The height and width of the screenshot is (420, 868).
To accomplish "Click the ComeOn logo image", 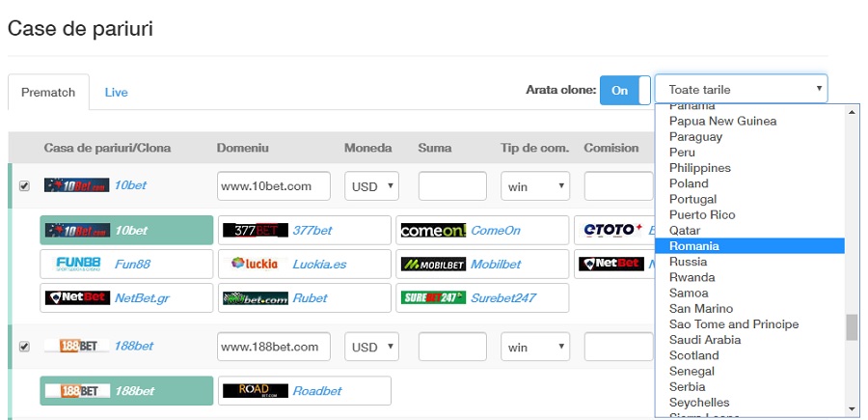I will [433, 230].
